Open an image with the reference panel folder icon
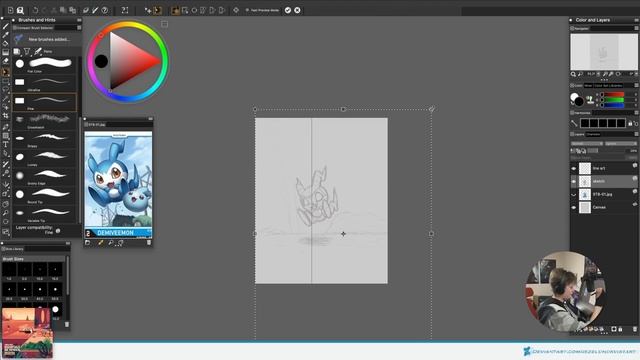The height and width of the screenshot is (360, 640). (x=87, y=243)
